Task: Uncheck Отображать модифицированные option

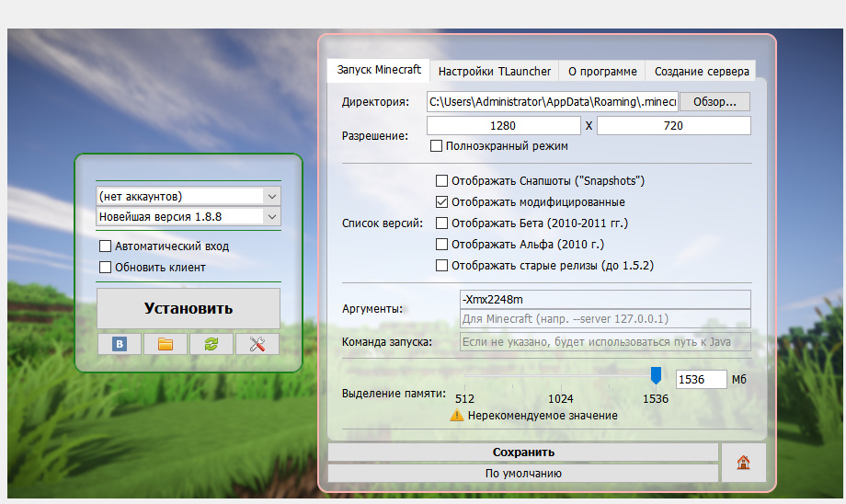Action: click(442, 201)
